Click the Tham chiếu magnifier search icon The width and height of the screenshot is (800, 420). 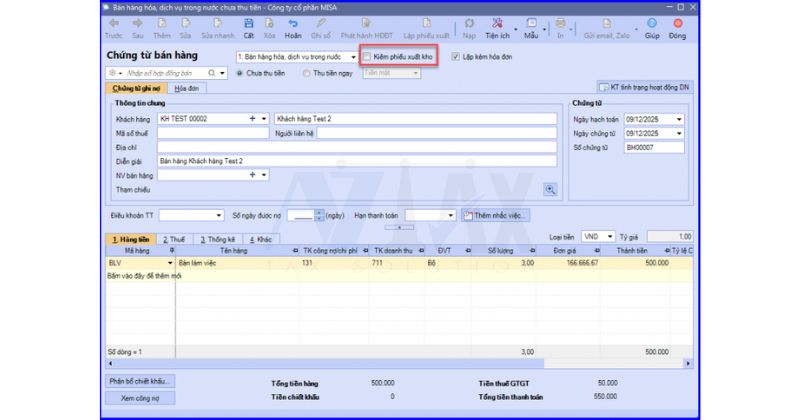point(549,188)
